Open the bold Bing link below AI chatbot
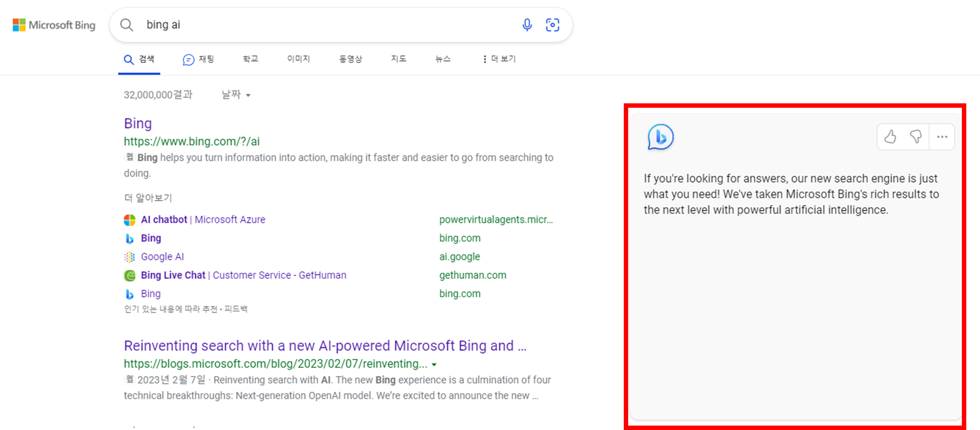 coord(151,238)
